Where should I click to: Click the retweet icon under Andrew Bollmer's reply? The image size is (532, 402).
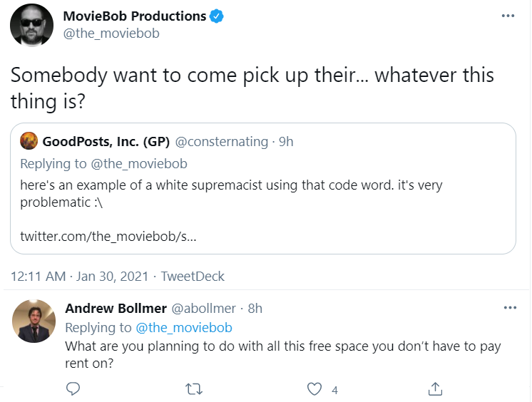coord(194,389)
